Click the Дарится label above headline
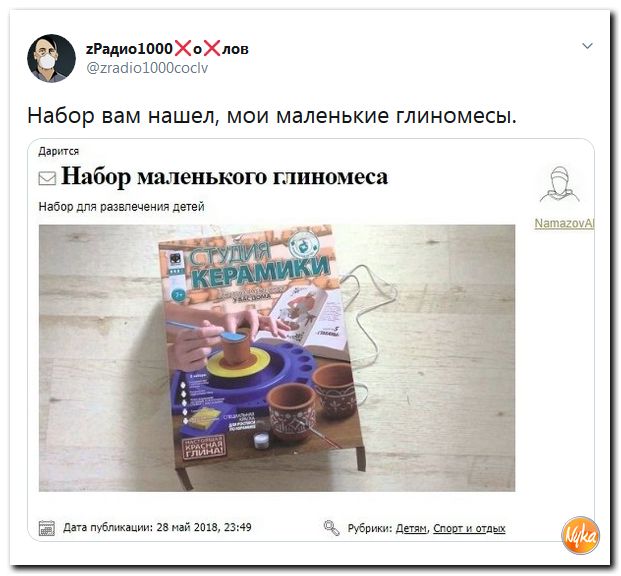Viewport: 621px width, 576px height. (x=59, y=151)
